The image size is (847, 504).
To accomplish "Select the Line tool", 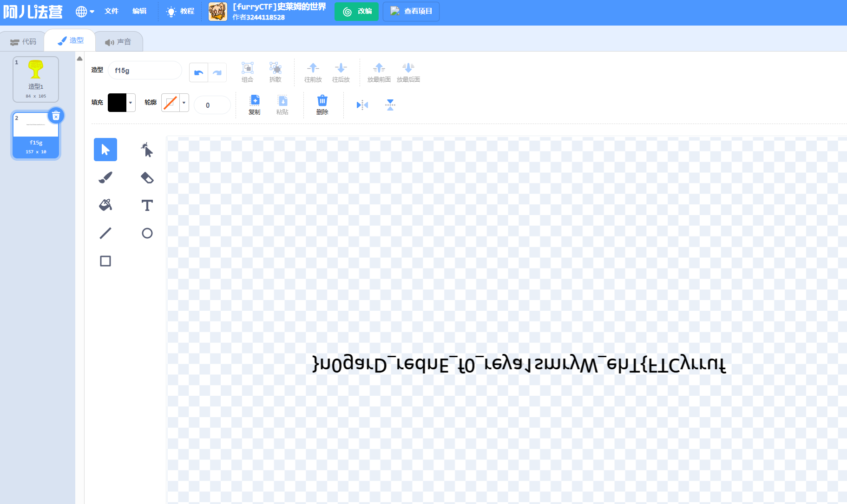I will [105, 233].
